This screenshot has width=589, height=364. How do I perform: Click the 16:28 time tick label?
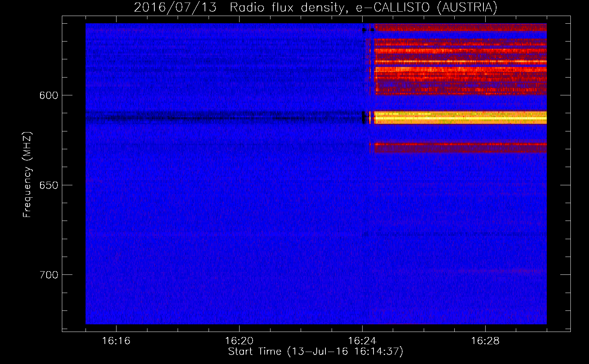(x=485, y=341)
